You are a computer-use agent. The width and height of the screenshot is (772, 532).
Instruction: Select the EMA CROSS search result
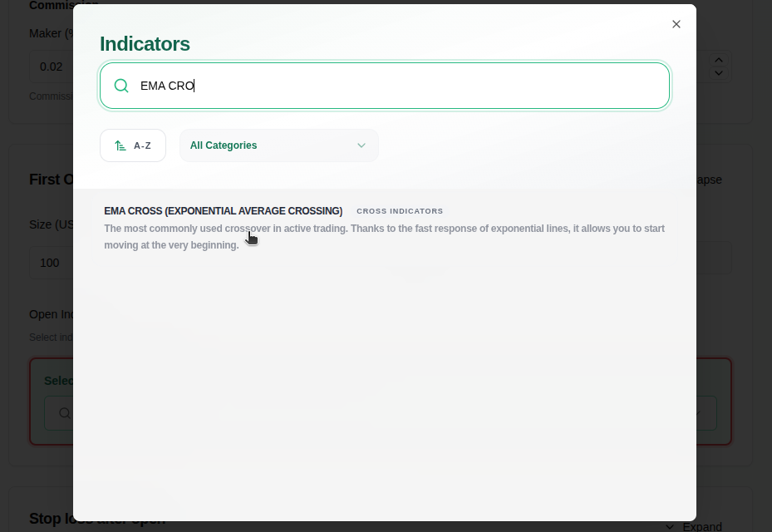pyautogui.click(x=223, y=210)
